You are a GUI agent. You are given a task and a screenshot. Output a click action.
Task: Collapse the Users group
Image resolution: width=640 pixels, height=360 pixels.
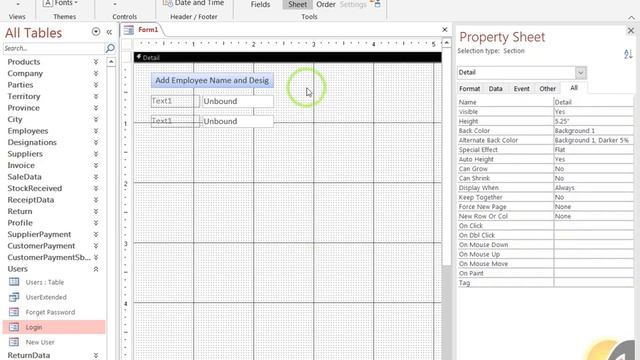click(x=96, y=269)
